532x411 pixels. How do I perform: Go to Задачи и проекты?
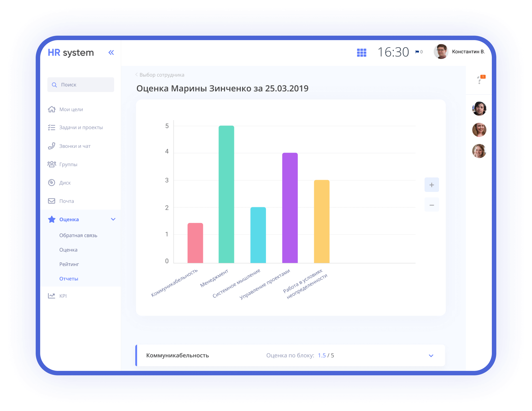coord(81,127)
